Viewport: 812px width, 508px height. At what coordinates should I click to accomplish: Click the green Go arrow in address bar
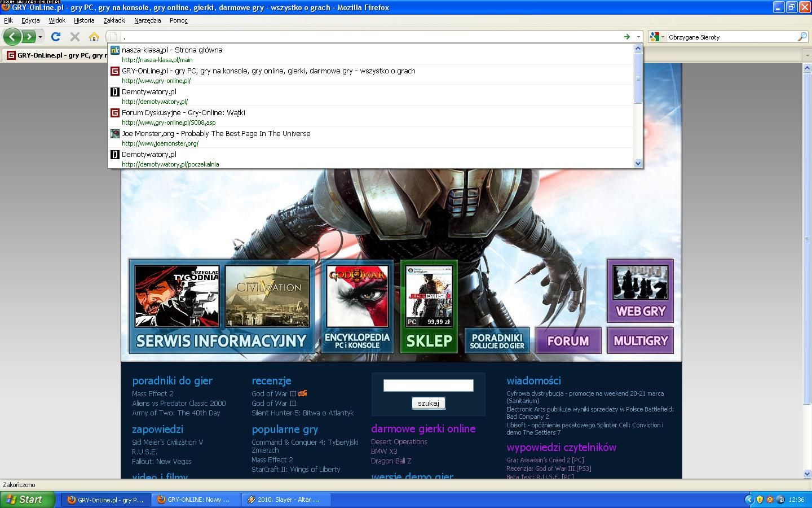626,37
